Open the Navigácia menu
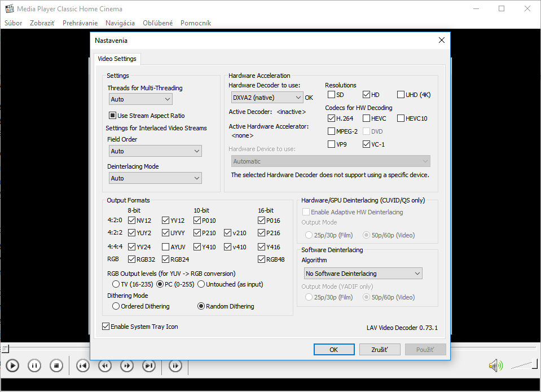541x392 pixels. (120, 23)
